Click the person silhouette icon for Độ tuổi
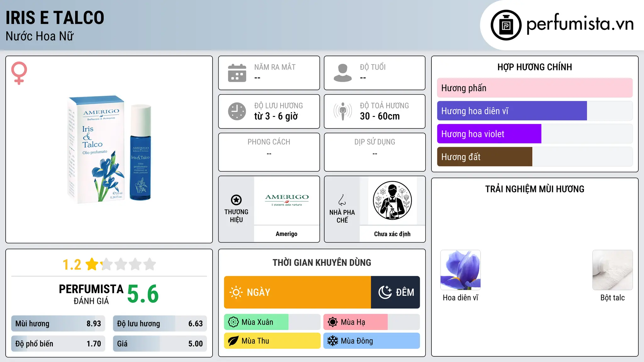 pos(343,73)
